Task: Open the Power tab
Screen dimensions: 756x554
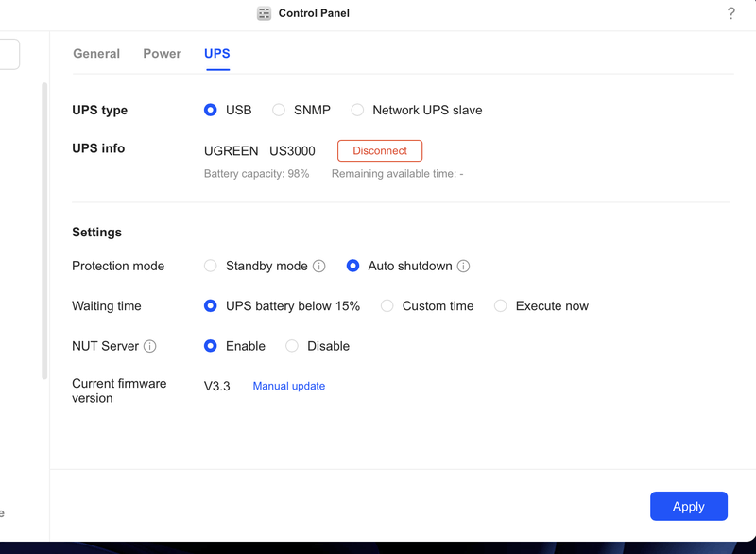Action: (162, 54)
